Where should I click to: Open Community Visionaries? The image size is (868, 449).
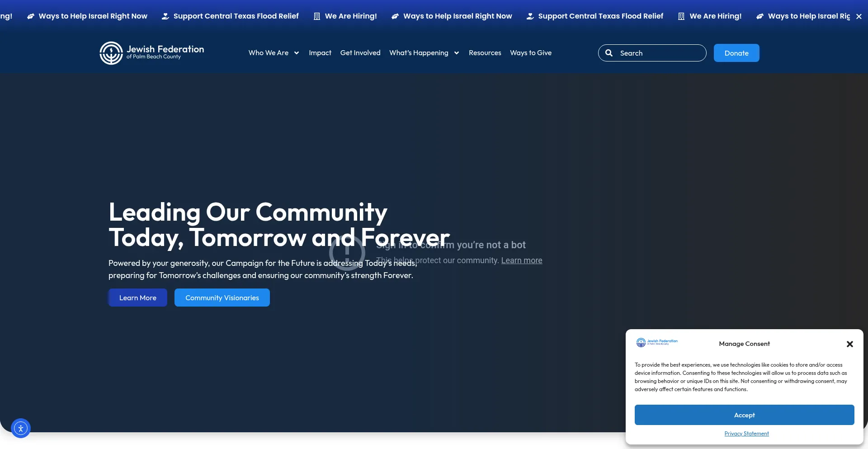coord(222,298)
